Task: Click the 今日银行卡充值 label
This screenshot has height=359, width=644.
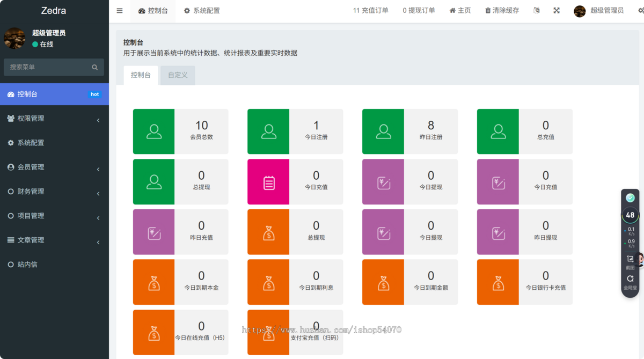Action: [546, 288]
